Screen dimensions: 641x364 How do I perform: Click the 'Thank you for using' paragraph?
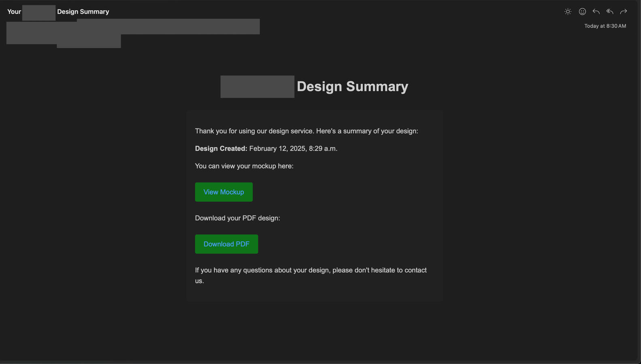point(306,131)
